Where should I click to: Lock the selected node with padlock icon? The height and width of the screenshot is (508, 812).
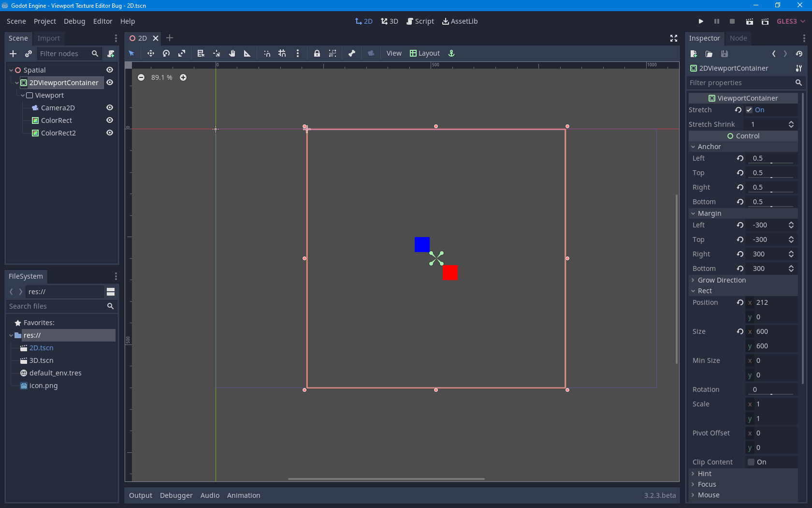pos(317,53)
